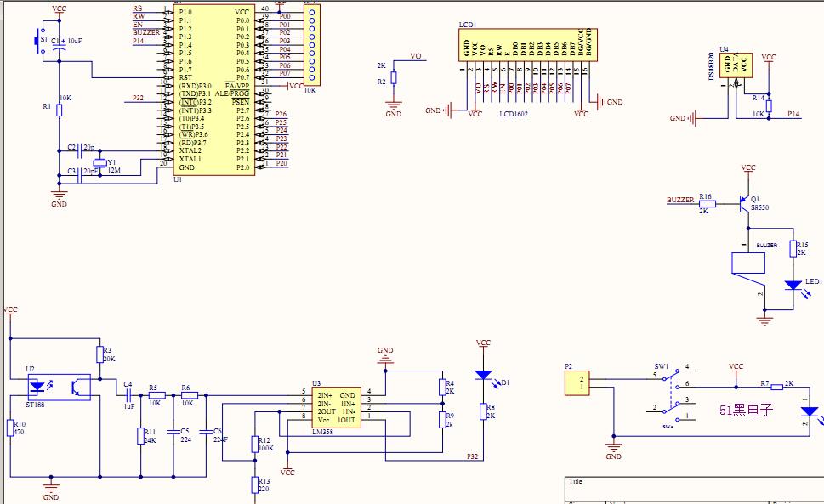Click the VO net label above R2
The height and width of the screenshot is (504, 824).
416,56
